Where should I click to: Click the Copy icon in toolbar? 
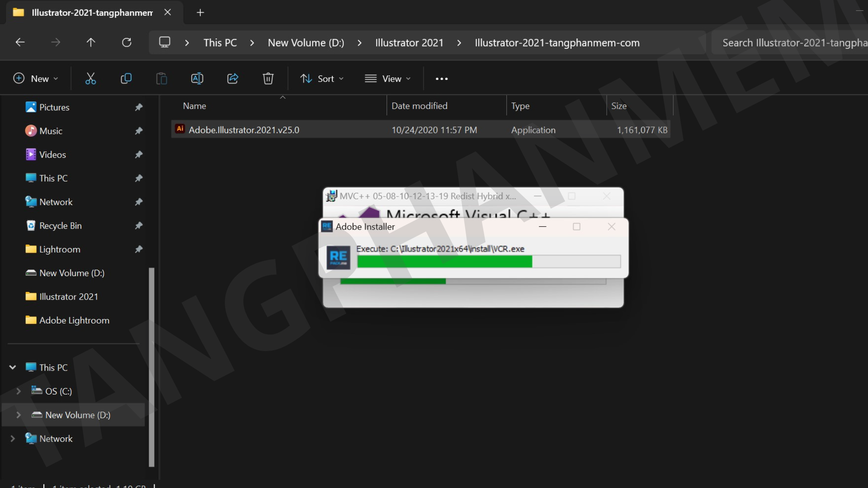[x=126, y=79]
